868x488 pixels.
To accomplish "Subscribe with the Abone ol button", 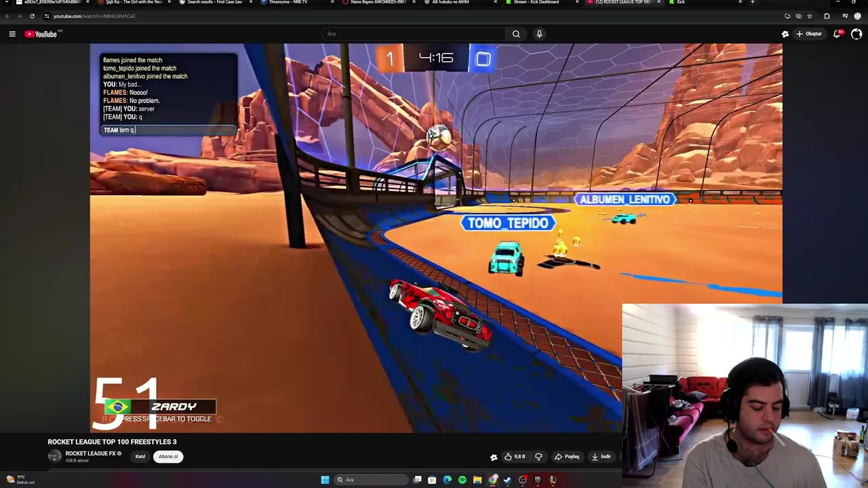I will (x=168, y=456).
